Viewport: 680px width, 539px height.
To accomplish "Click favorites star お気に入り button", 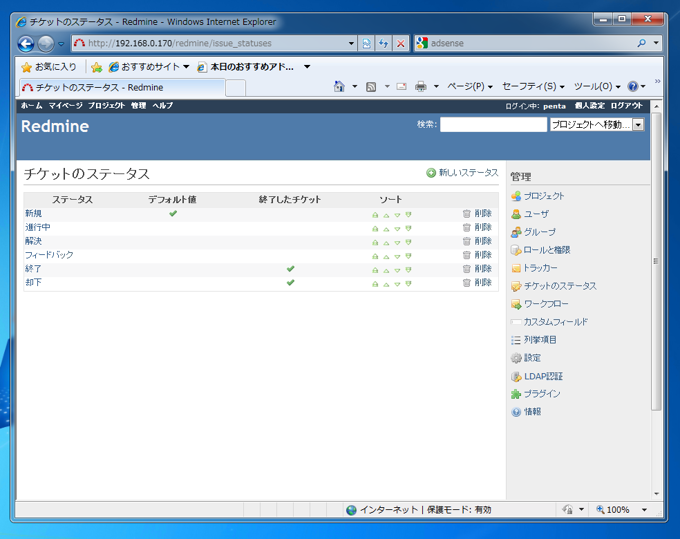I will (49, 67).
